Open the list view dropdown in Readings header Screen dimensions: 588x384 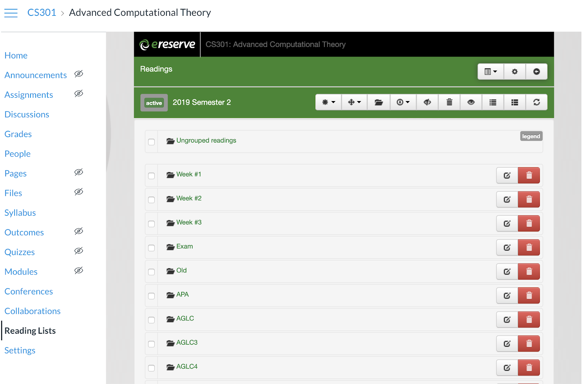[490, 72]
